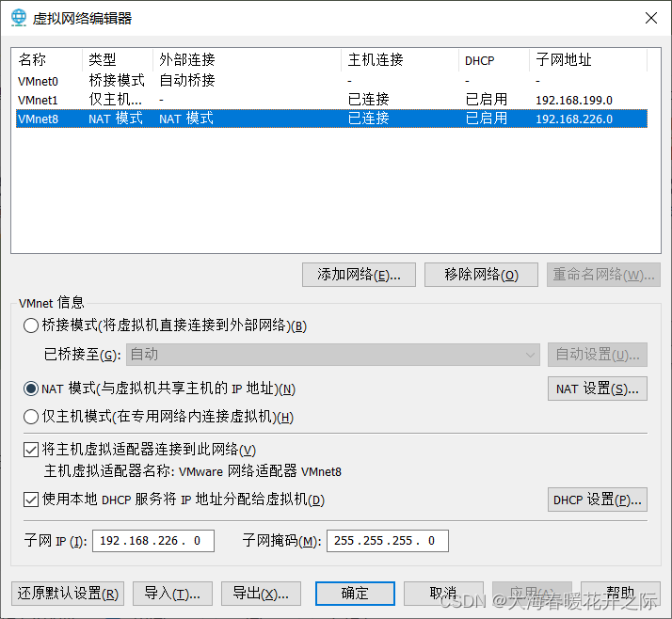
Task: Click subnet address 192.168.199.0 cell
Action: click(x=574, y=100)
